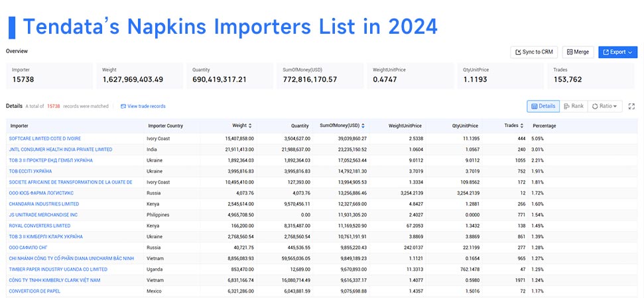Open CHANDARIA INDUSTRIES LIMITED importer

click(44, 204)
